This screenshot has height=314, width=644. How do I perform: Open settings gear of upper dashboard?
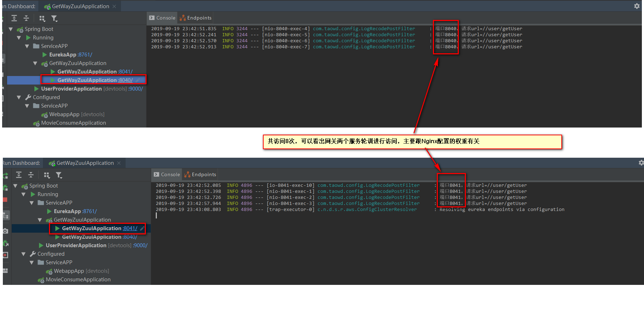637,6
